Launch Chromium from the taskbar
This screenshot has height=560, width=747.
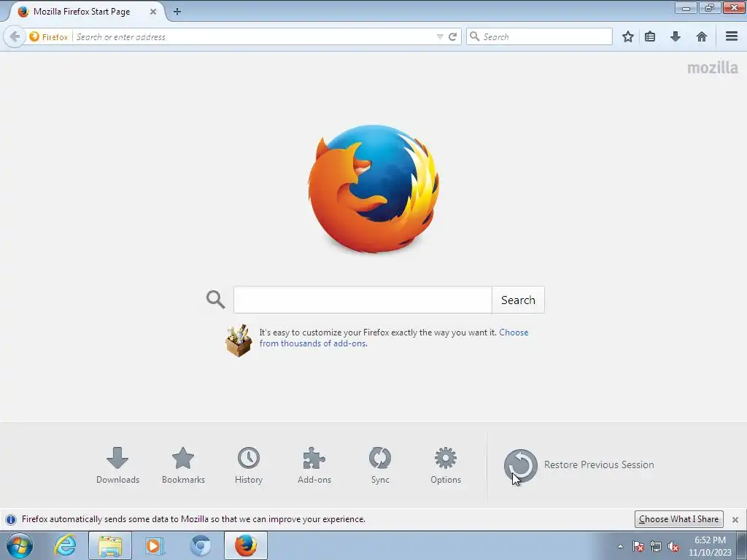[200, 545]
